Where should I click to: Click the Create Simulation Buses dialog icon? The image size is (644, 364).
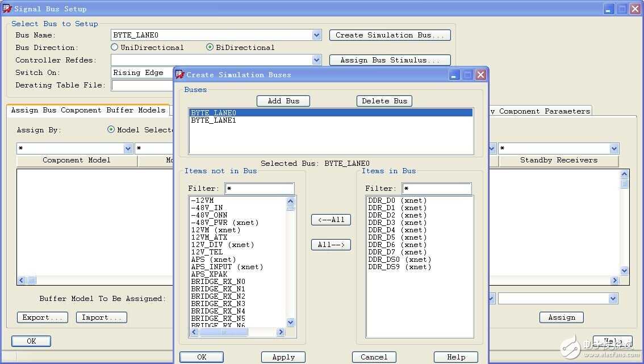tap(180, 74)
